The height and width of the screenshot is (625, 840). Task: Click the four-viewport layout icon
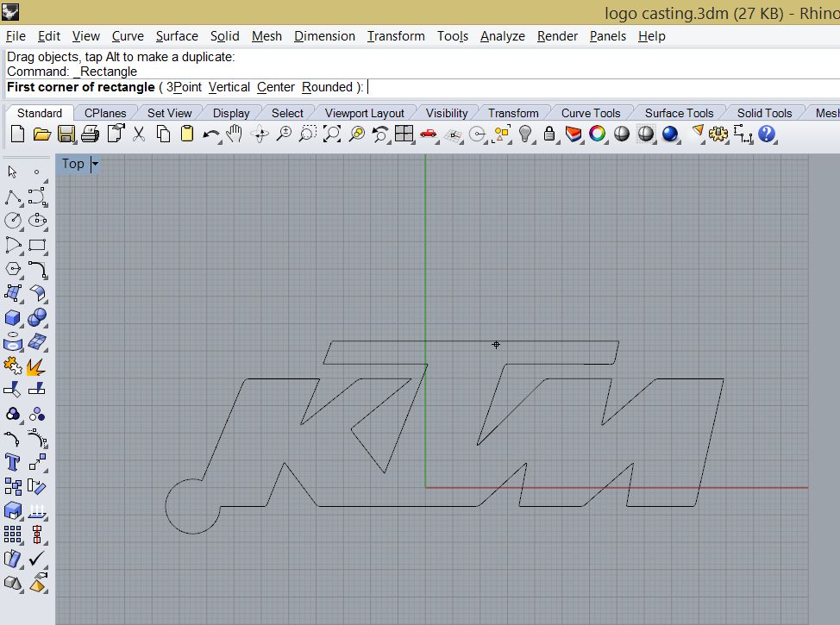[x=404, y=134]
